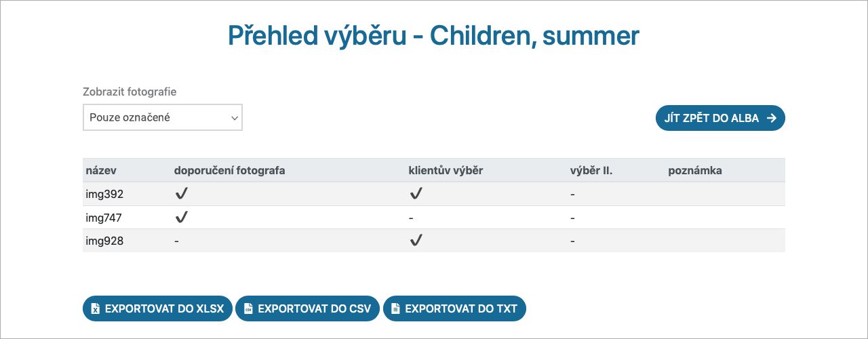The image size is (868, 339).
Task: Export selection with Exportovat do TXT
Action: tap(454, 308)
